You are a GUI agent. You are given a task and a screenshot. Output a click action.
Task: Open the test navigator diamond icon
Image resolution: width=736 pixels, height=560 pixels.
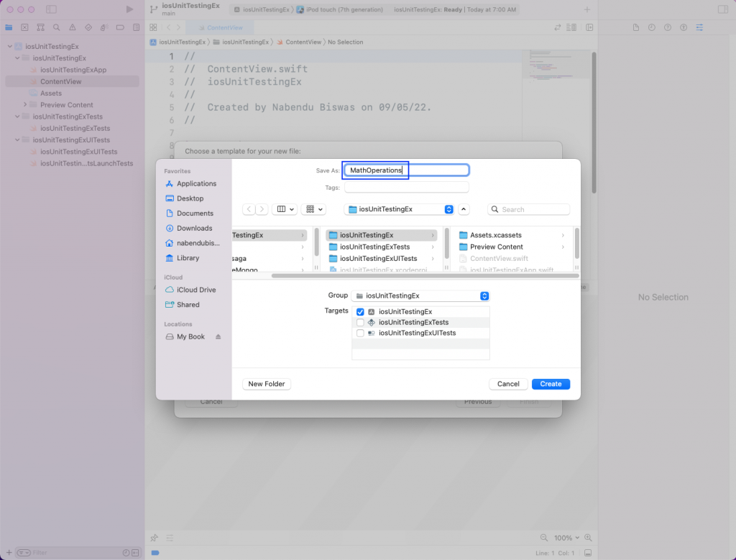88,27
